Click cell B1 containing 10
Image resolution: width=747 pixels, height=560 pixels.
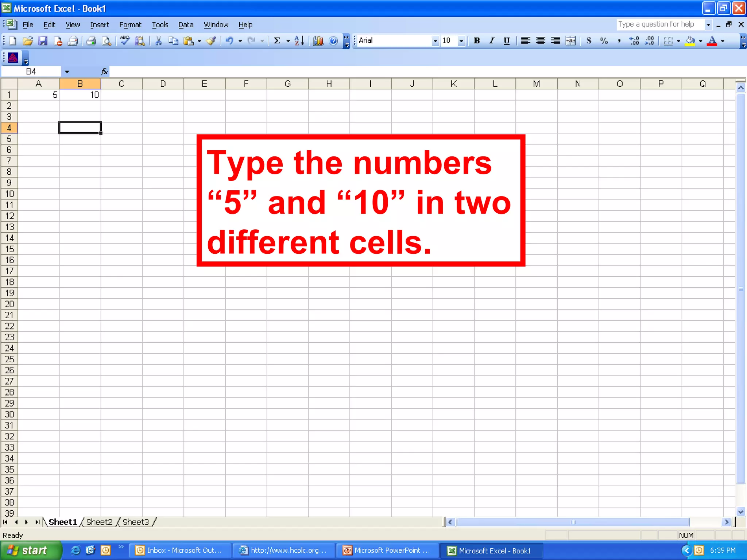(80, 95)
